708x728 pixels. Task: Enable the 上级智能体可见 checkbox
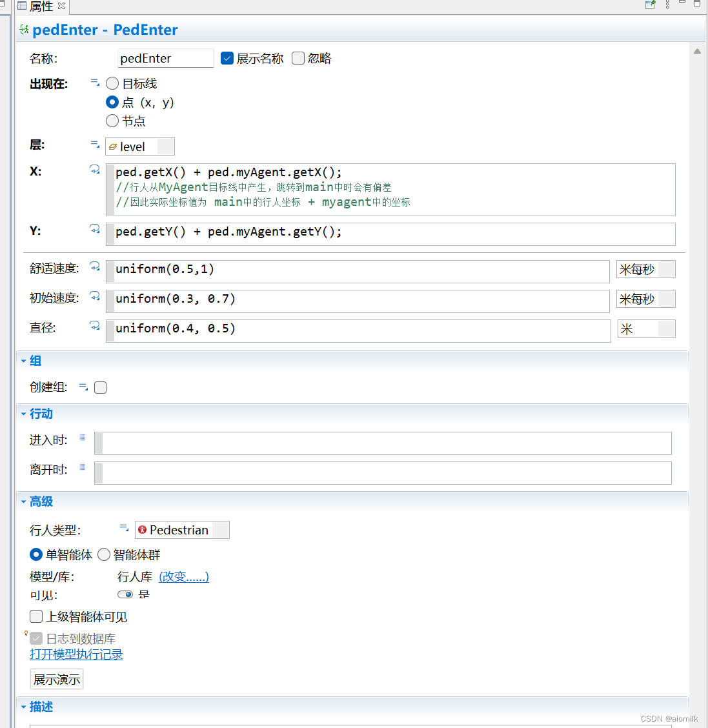click(x=36, y=616)
